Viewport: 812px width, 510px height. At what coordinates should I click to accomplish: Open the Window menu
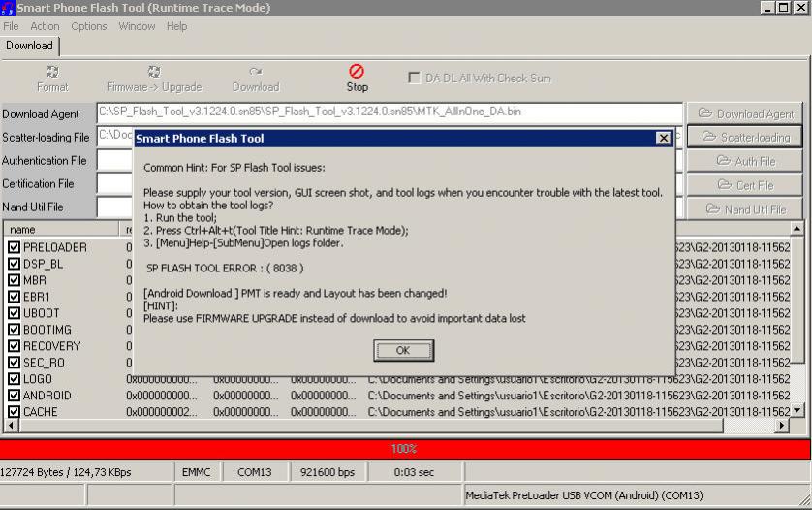(137, 26)
